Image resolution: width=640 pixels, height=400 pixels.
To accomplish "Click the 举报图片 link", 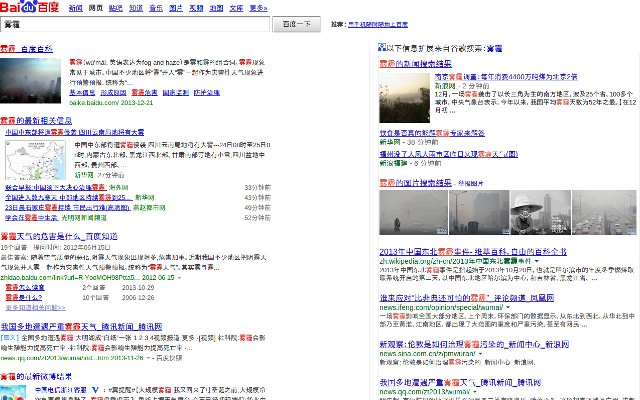I will coord(471,184).
